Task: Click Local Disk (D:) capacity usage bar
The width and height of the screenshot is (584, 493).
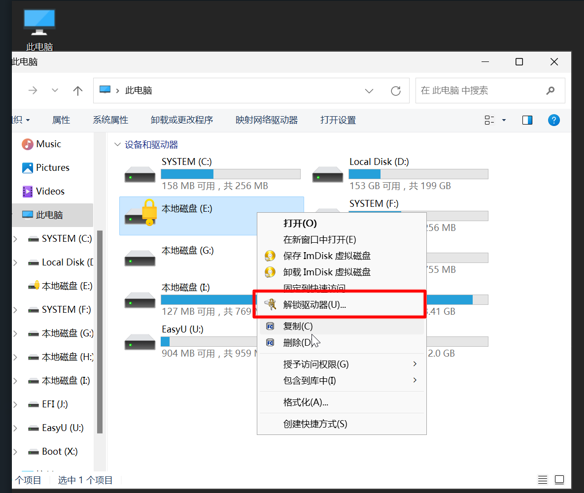Action: 418,174
